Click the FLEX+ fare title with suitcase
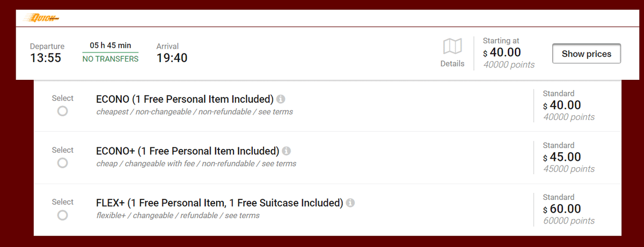644x247 pixels. click(x=219, y=203)
